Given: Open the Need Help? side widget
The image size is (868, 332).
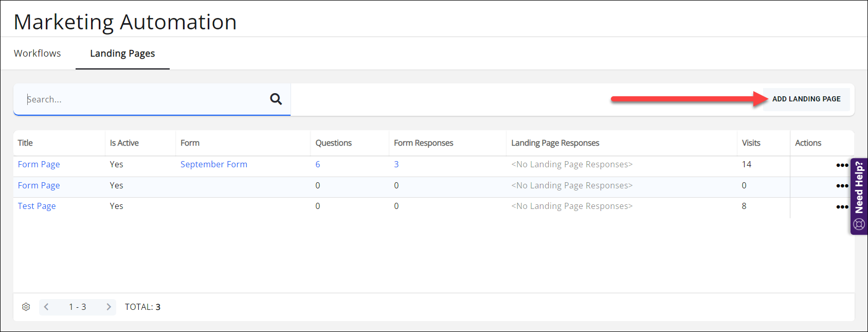Looking at the screenshot, I should point(859,196).
